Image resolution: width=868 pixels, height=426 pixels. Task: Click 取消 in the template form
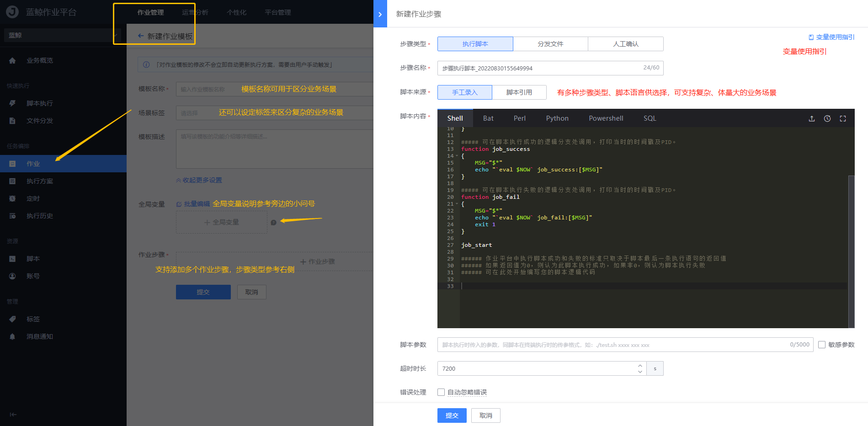(252, 292)
